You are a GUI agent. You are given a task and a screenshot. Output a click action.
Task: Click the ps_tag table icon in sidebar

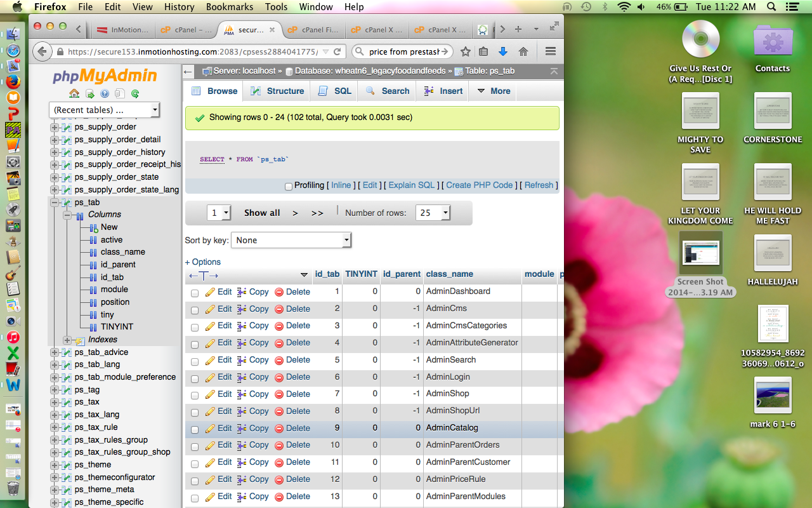coord(66,390)
